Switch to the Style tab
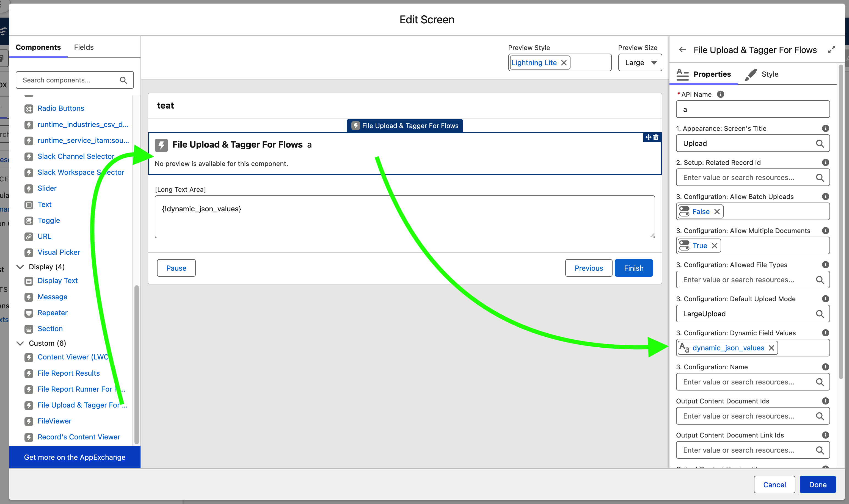This screenshot has height=504, width=849. click(770, 74)
